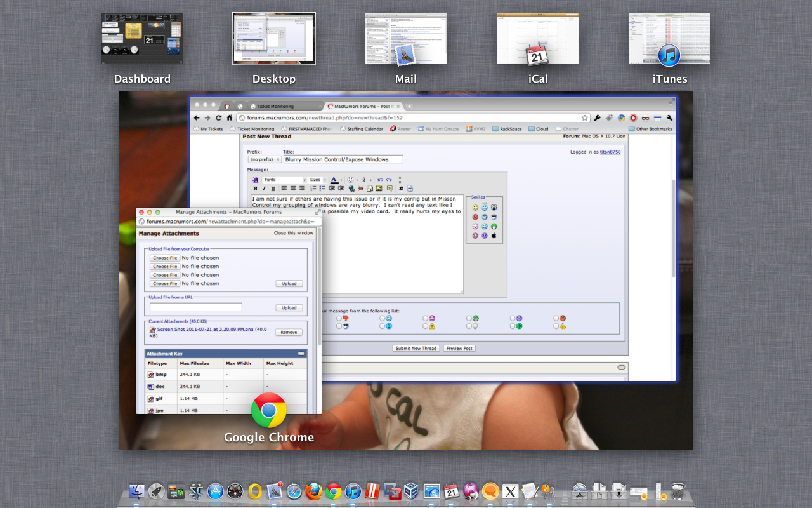Open the Staffing Calendar bookmark
The image size is (812, 508).
pyautogui.click(x=362, y=129)
